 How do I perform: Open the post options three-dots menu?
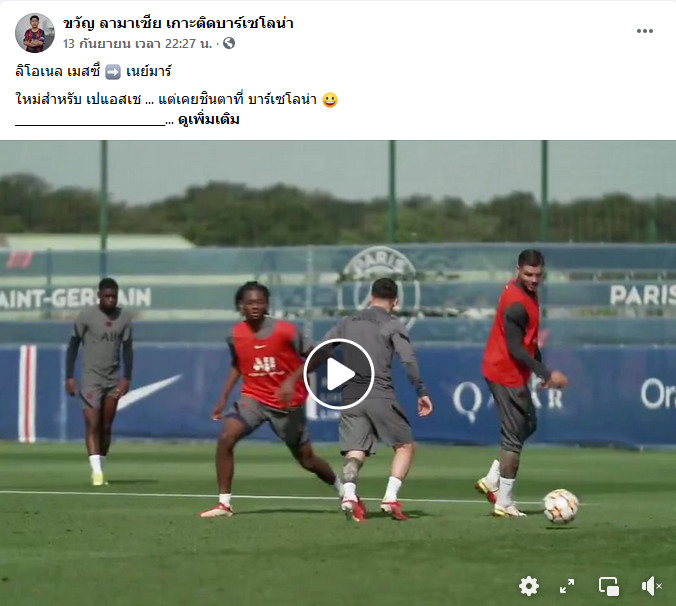[x=645, y=31]
